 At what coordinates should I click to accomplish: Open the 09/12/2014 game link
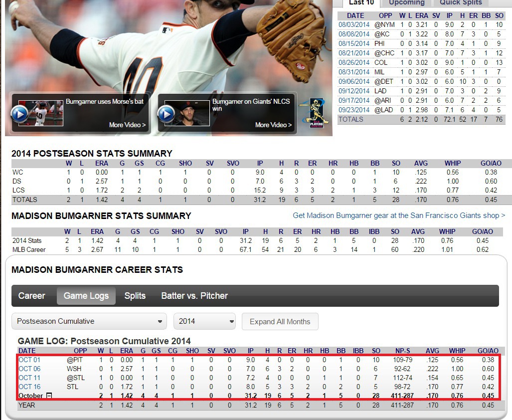(x=354, y=91)
